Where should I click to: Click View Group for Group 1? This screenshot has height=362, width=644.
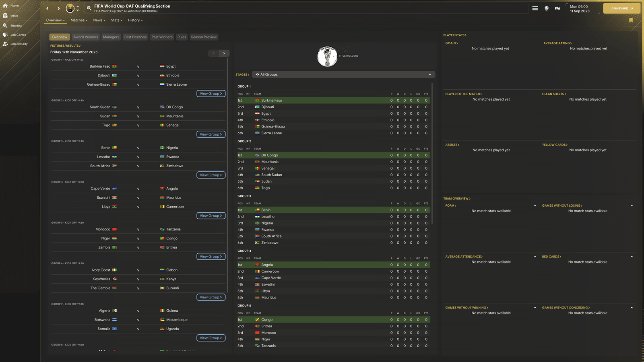211,94
